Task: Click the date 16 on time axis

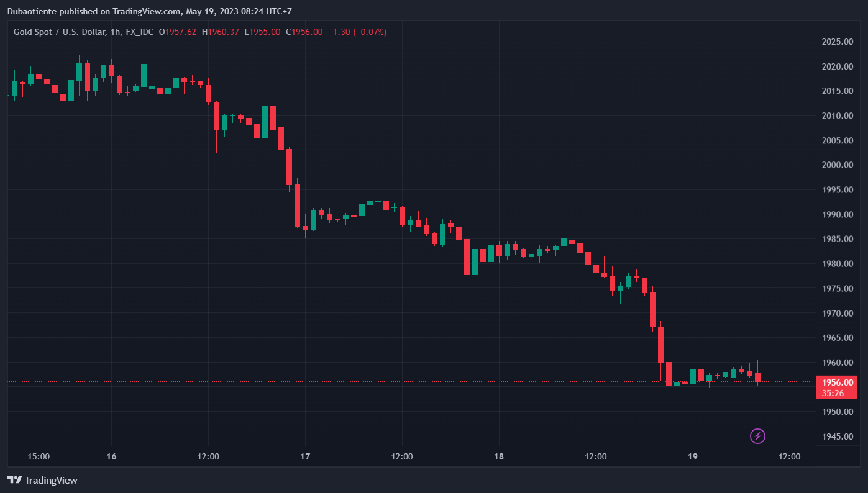Action: 111,456
